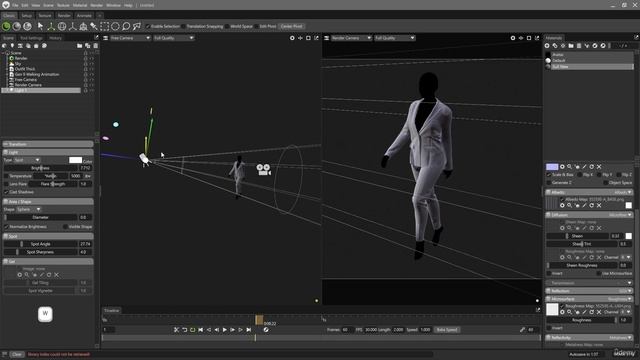Maximize the Free Camera viewport

(308, 38)
